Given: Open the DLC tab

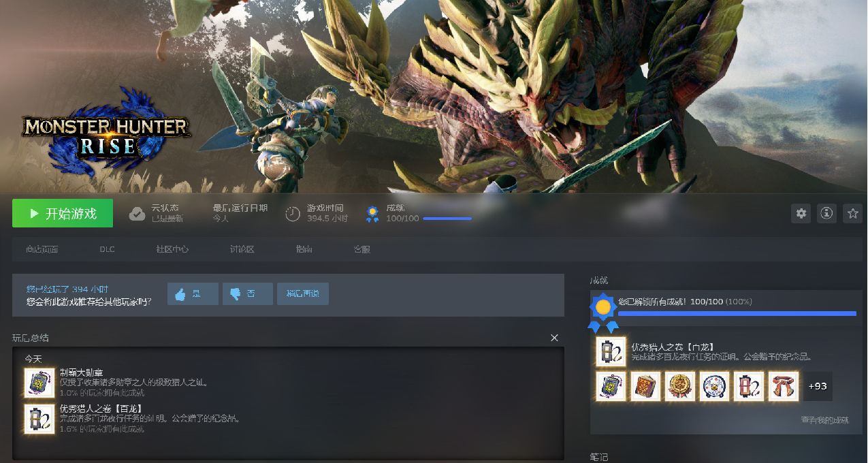Looking at the screenshot, I should [x=107, y=249].
